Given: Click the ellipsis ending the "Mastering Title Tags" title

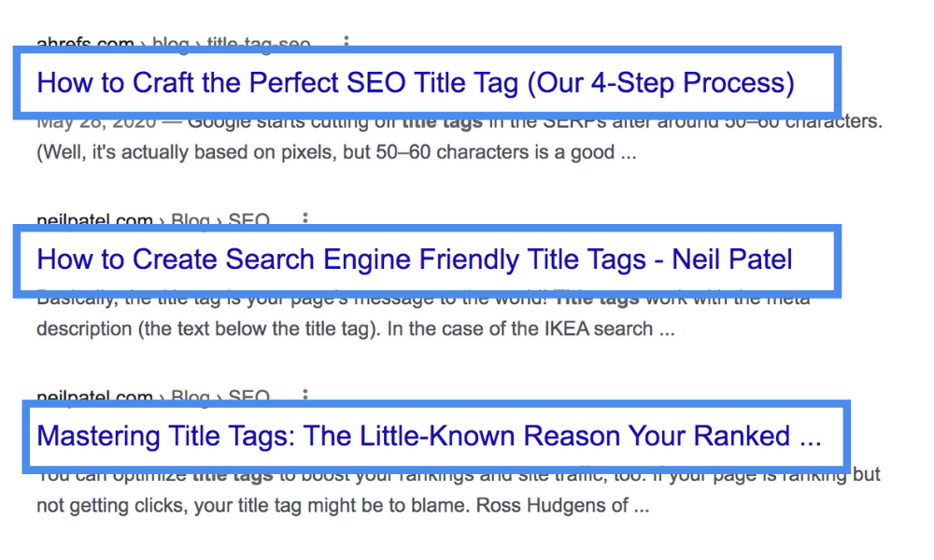Looking at the screenshot, I should coord(810,436).
